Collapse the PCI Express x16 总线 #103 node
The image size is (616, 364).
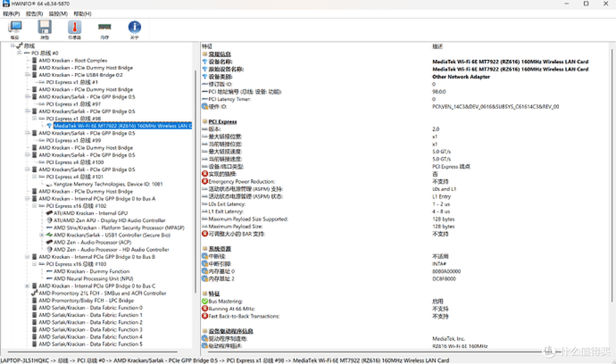[35, 264]
